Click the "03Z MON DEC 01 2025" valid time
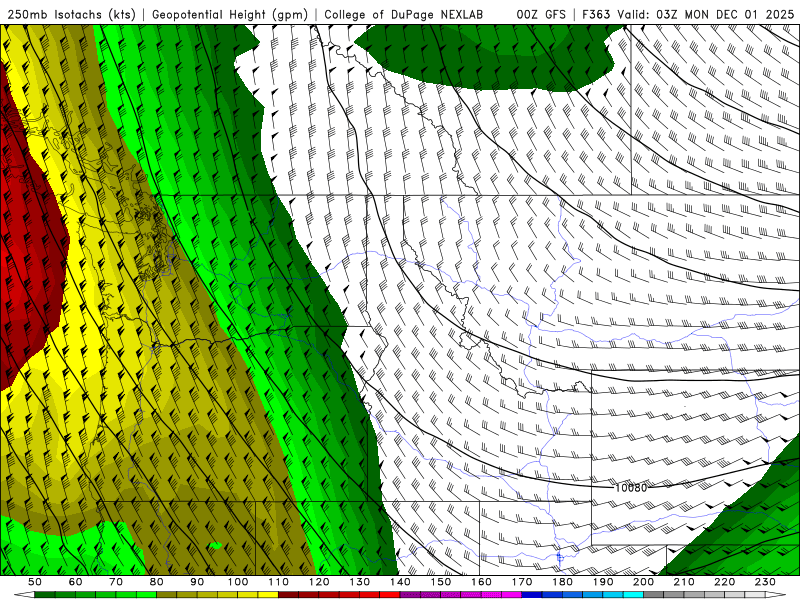The image size is (800, 600). (x=725, y=14)
